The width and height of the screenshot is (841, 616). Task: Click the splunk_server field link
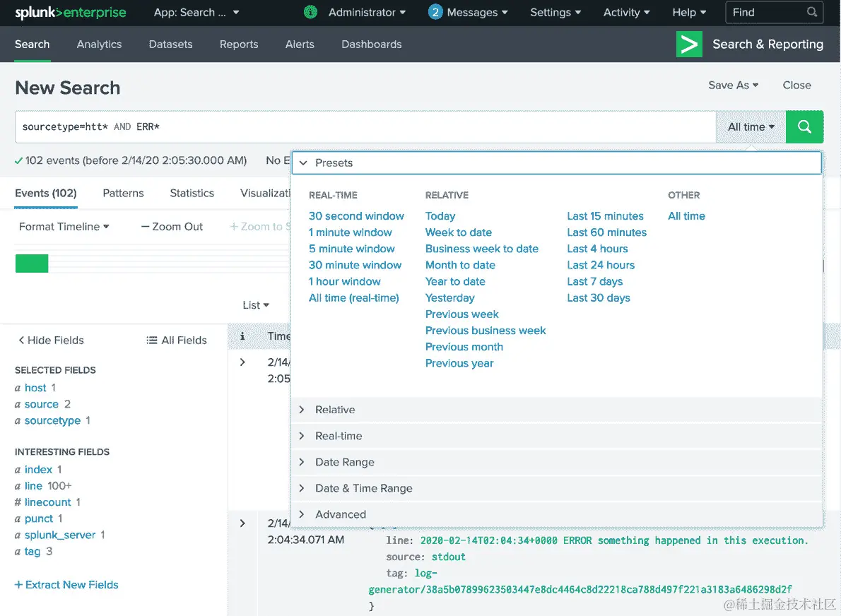coord(60,535)
